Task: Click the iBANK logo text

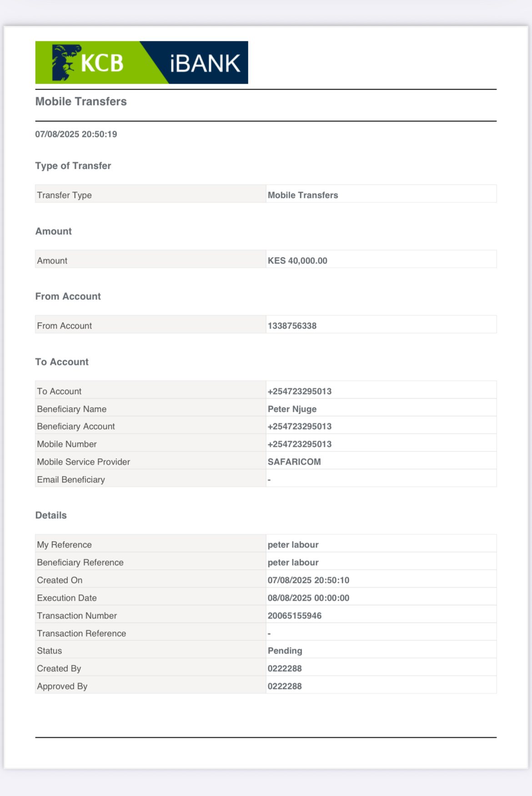Action: (205, 64)
